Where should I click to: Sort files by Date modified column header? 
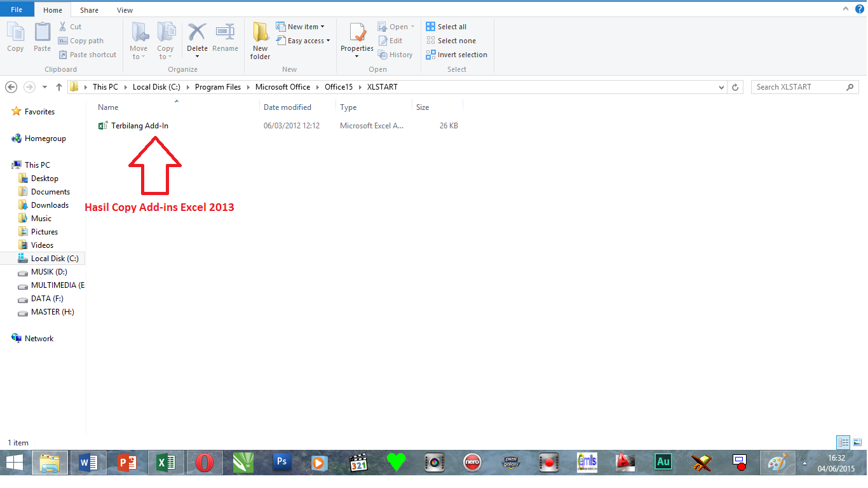point(287,107)
